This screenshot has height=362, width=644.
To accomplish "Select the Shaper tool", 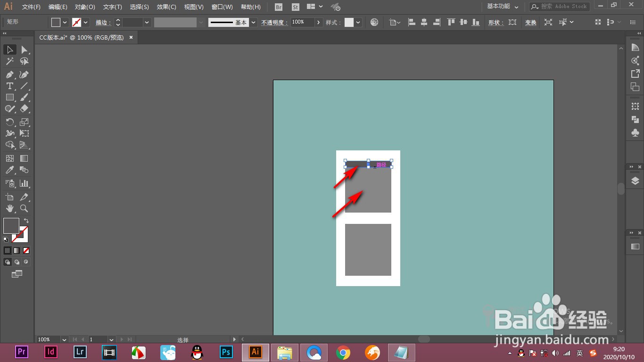I will [x=9, y=108].
